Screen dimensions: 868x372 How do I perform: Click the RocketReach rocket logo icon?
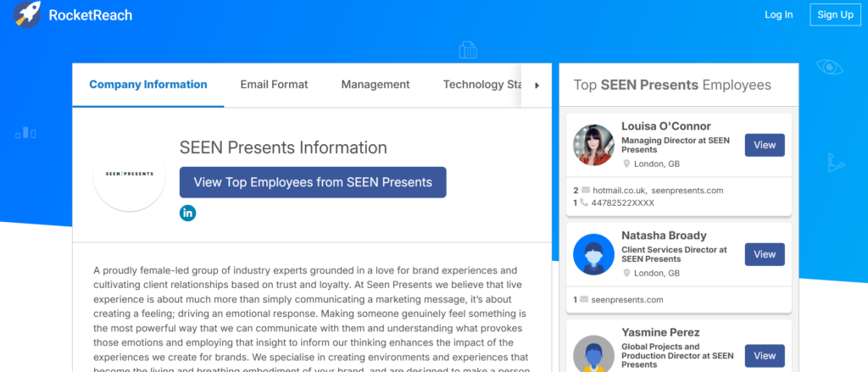tap(27, 14)
